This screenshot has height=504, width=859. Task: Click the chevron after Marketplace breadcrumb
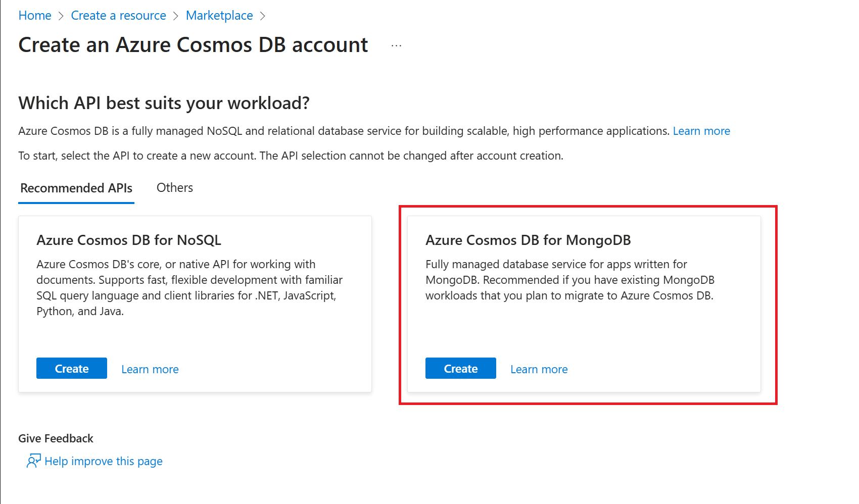pyautogui.click(x=263, y=15)
